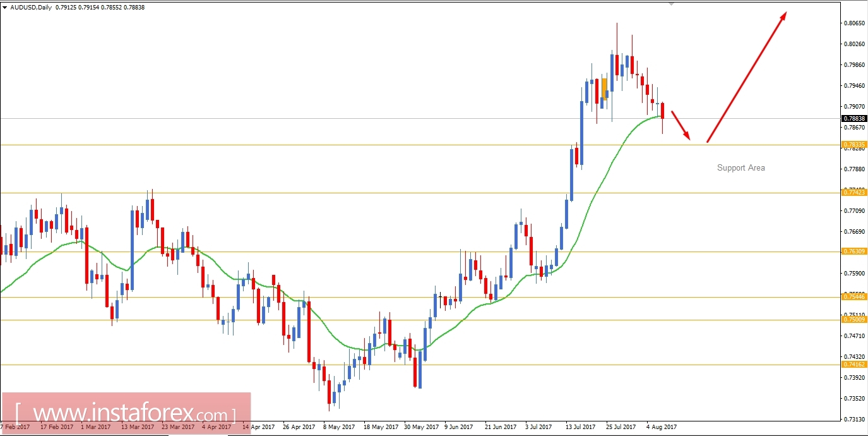Select the Support Area text annotation

click(x=740, y=167)
